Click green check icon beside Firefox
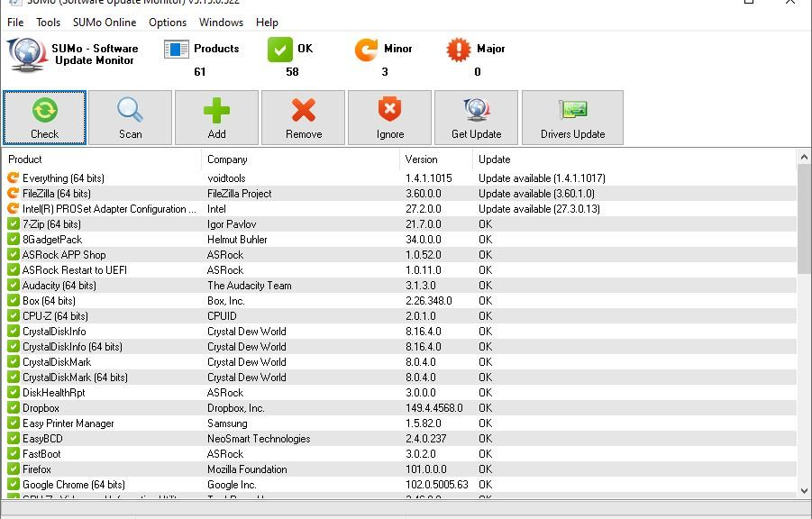 tap(13, 469)
